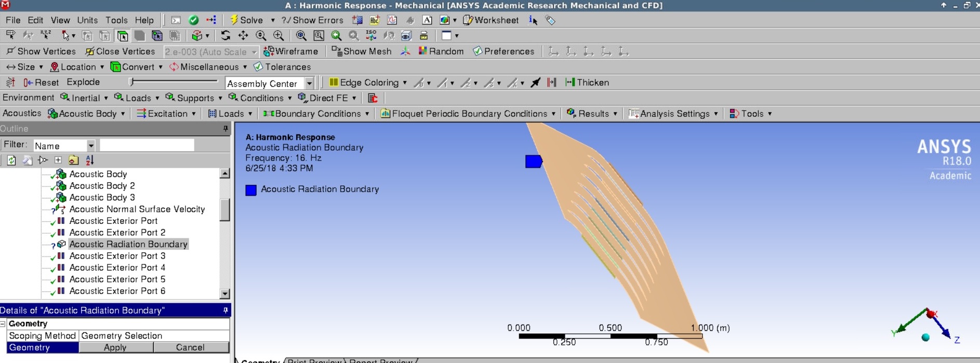This screenshot has height=363, width=980.
Task: Toggle Show Vertices
Action: tap(41, 51)
